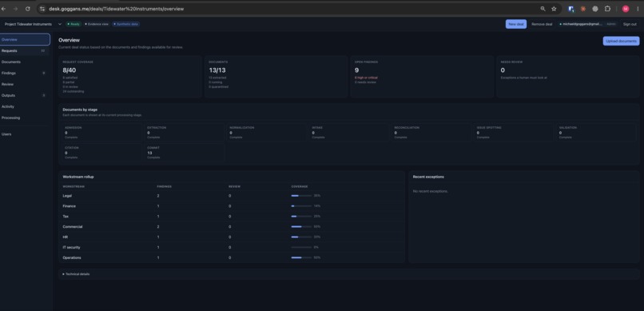The width and height of the screenshot is (644, 311).
Task: Open the Users sidebar item
Action: click(25, 134)
